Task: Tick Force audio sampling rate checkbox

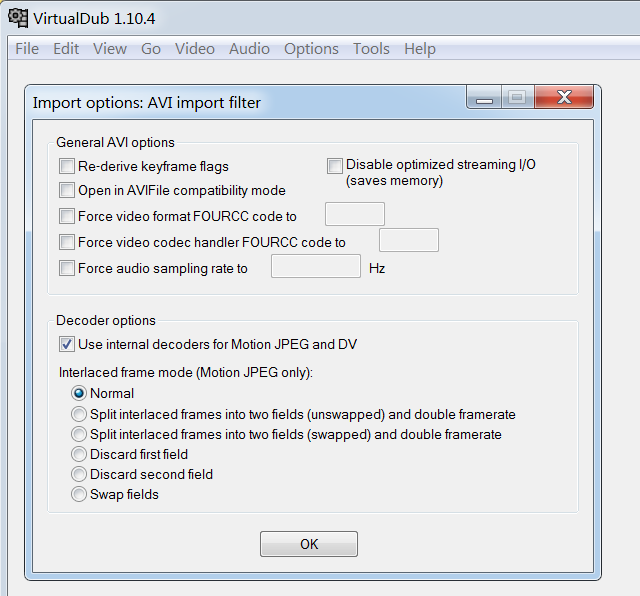Action: (68, 268)
